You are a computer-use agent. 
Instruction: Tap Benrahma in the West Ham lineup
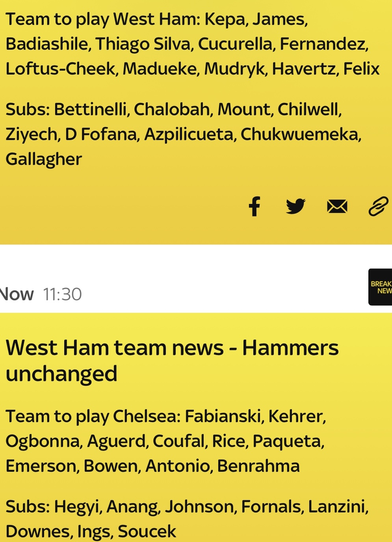click(x=258, y=466)
